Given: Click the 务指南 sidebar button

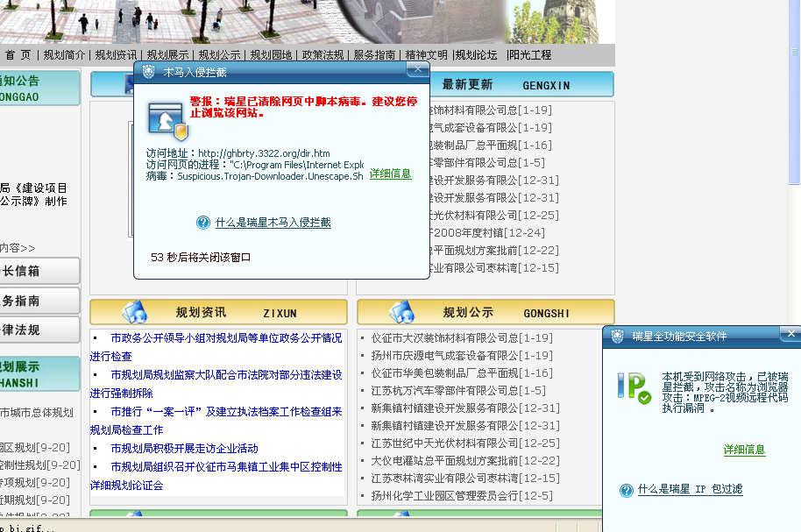Looking at the screenshot, I should [x=39, y=301].
